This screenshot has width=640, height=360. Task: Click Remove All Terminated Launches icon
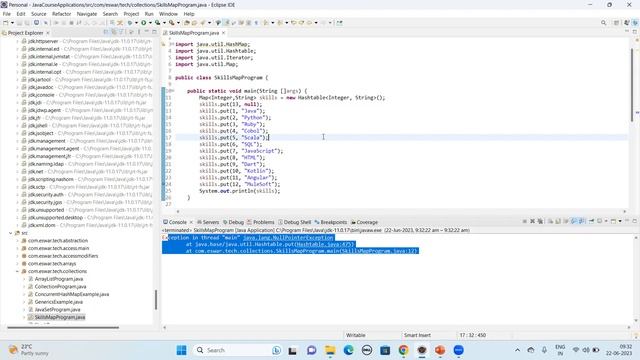point(540,221)
